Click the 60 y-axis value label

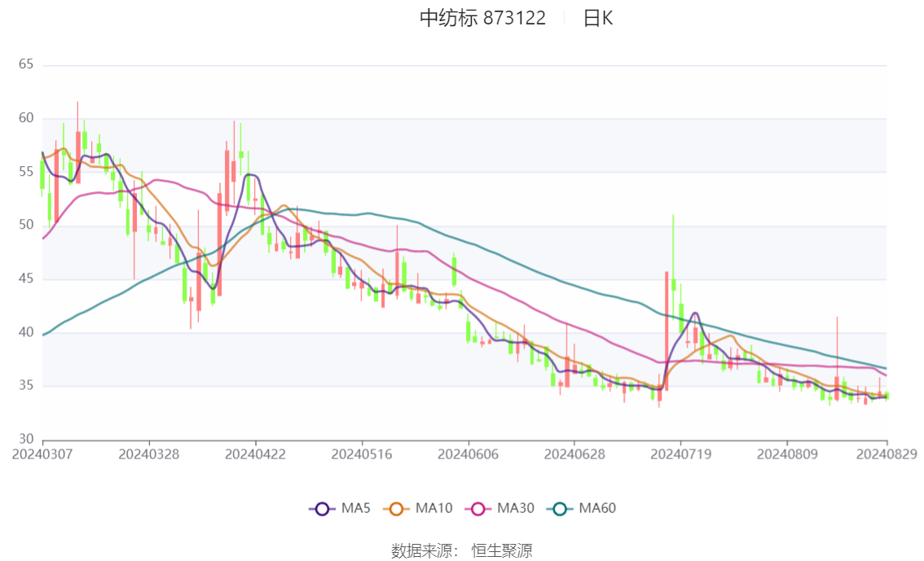26,118
